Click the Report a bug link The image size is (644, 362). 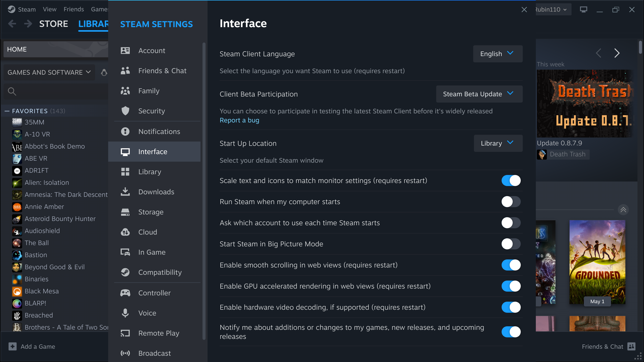239,120
